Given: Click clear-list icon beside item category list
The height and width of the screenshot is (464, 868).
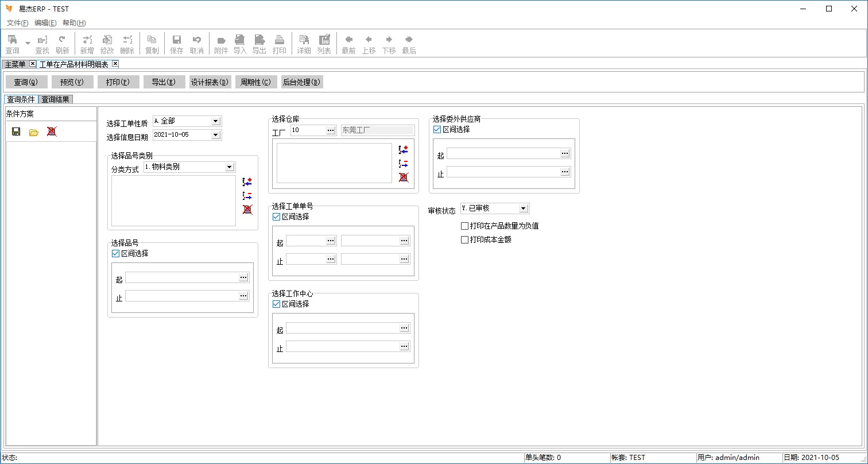Looking at the screenshot, I should (x=247, y=210).
